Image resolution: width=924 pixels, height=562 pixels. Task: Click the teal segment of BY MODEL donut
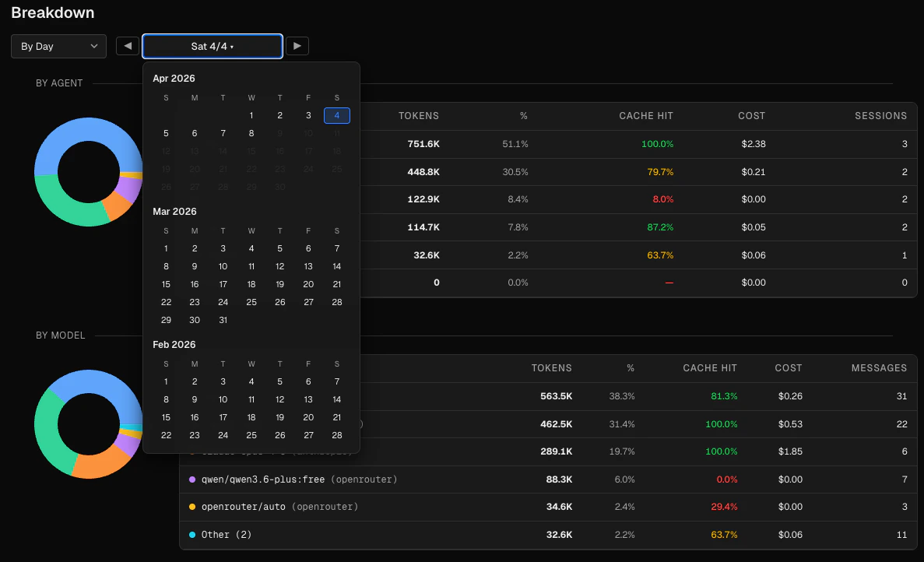[x=130, y=427]
